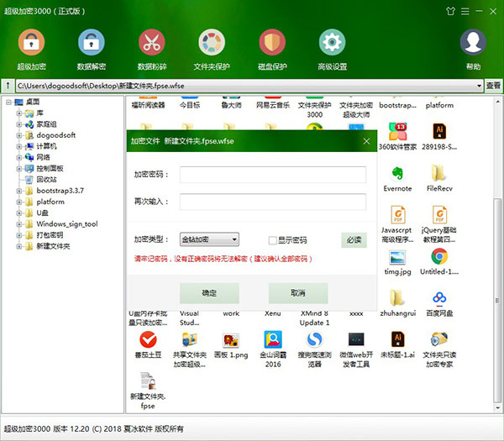
Task: Open the address path dropdown arrow
Action: pyautogui.click(x=479, y=86)
